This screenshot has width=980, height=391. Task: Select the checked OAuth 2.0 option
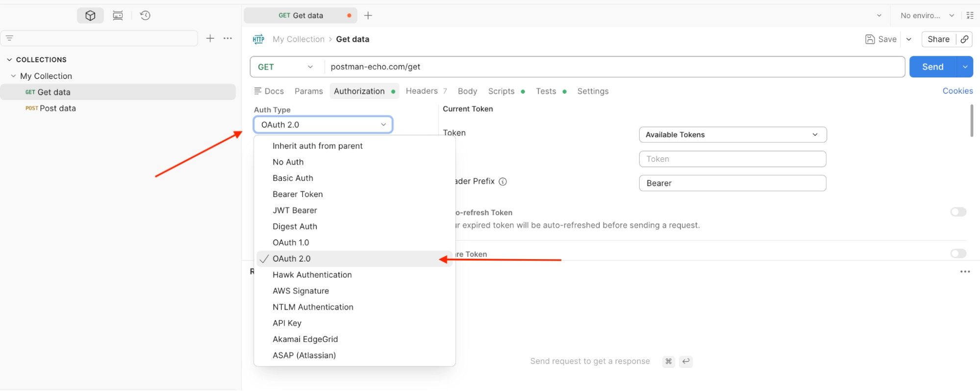click(354, 259)
